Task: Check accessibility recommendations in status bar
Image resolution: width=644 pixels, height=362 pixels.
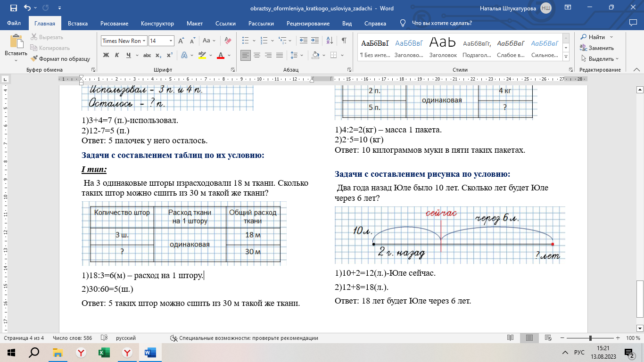Action: tap(244, 338)
